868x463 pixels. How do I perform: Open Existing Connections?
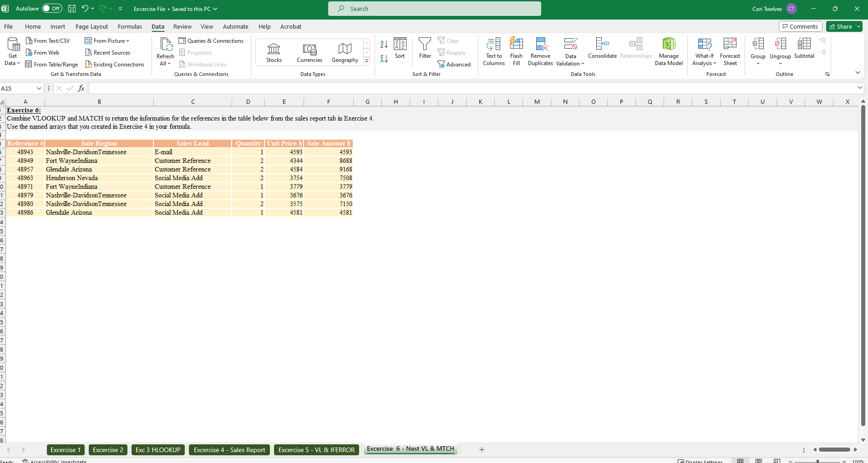click(115, 65)
